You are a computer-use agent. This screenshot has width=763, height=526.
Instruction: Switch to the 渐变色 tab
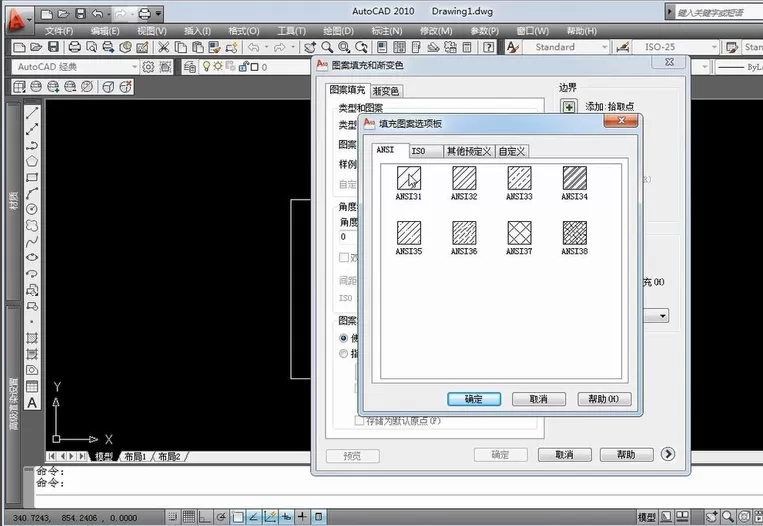pos(386,91)
